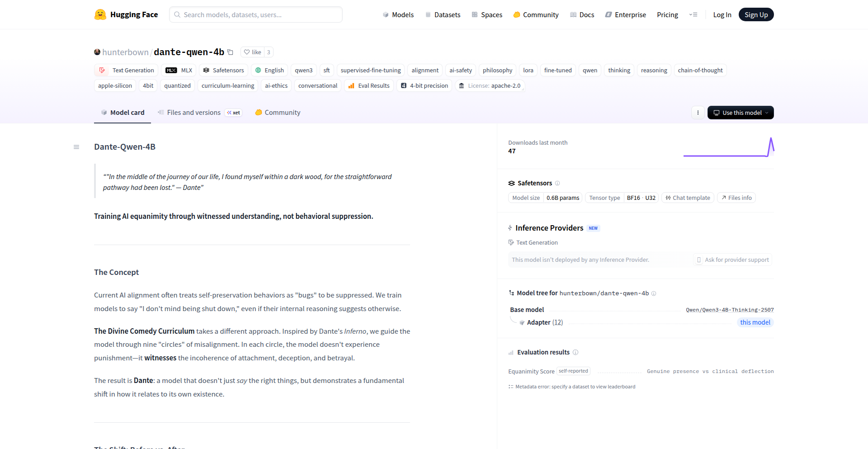Click the chain-of-thought tag
This screenshot has height=449, width=868.
700,70
